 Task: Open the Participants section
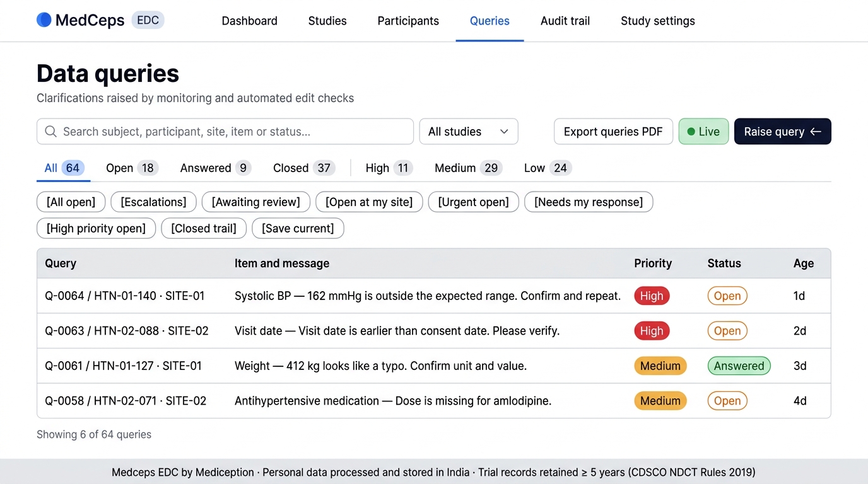[408, 21]
